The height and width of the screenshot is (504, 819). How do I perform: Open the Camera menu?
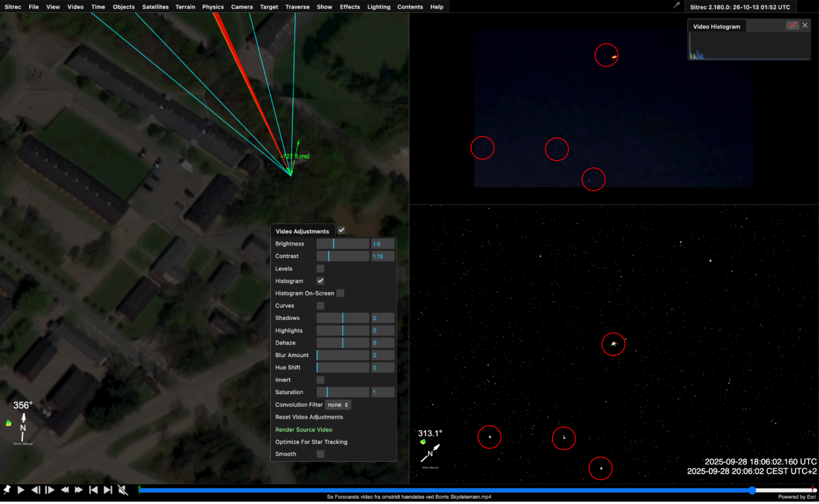(242, 7)
